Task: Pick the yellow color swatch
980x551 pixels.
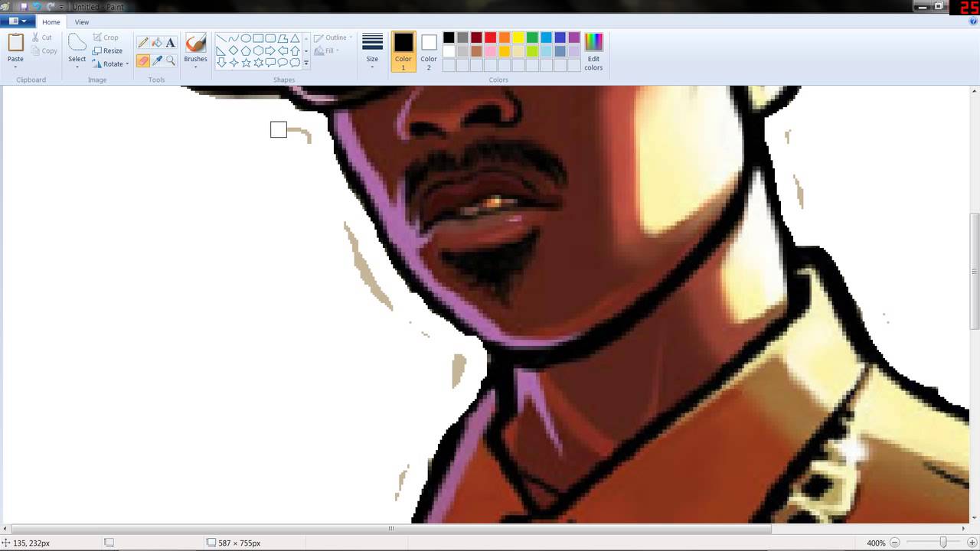Action: click(x=518, y=37)
